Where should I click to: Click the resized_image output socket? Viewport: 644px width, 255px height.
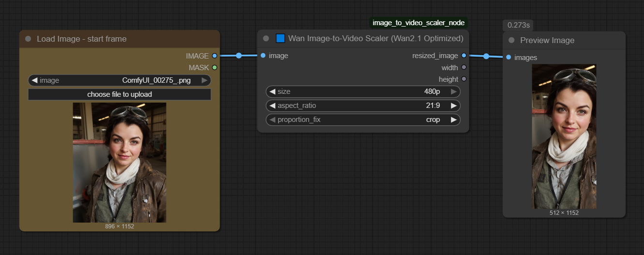click(x=464, y=56)
